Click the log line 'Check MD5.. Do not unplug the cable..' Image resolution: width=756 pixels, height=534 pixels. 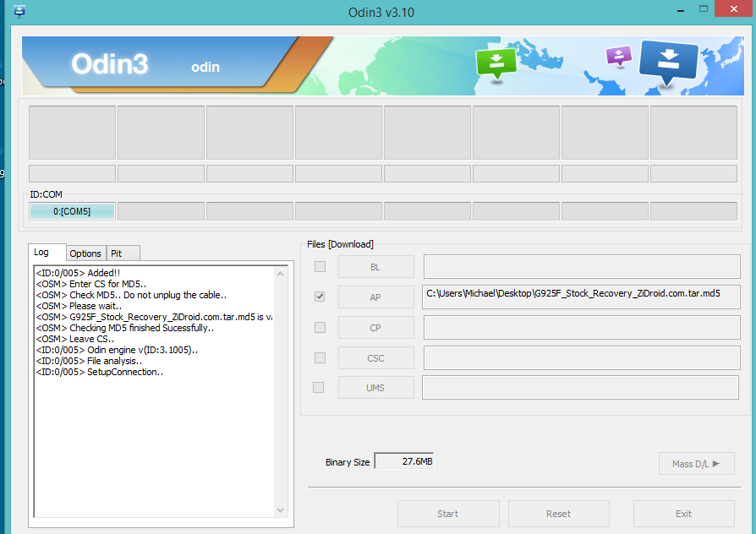131,295
